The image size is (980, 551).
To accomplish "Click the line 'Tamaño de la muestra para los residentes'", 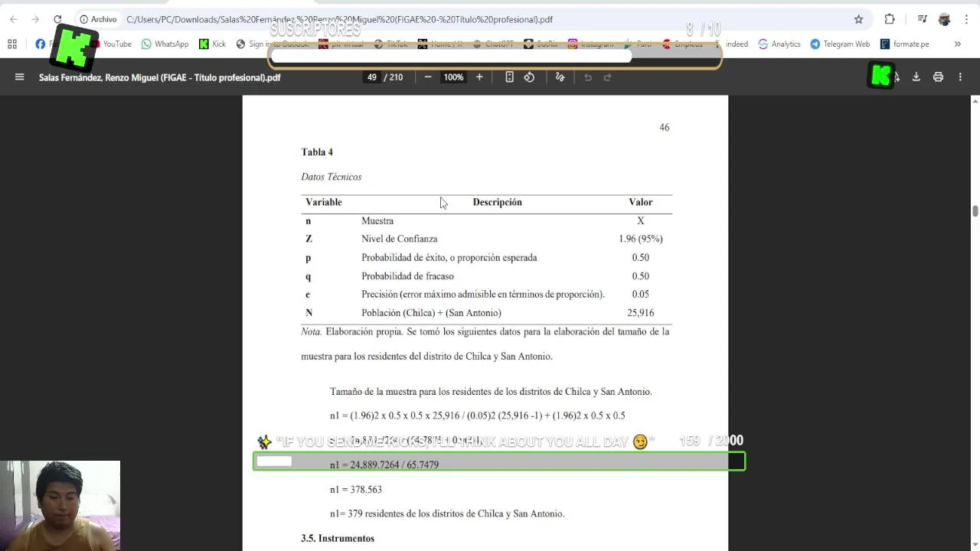I will pos(491,392).
